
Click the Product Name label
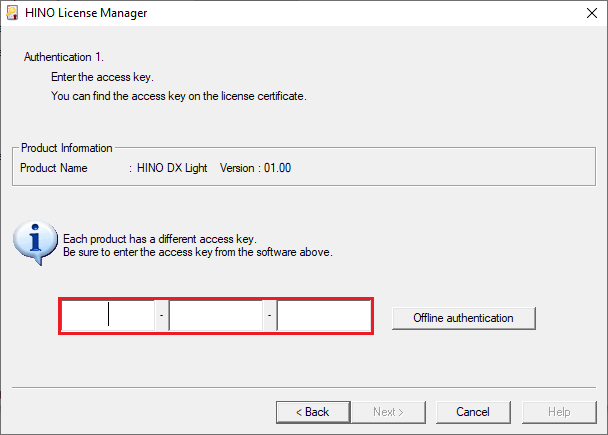54,168
